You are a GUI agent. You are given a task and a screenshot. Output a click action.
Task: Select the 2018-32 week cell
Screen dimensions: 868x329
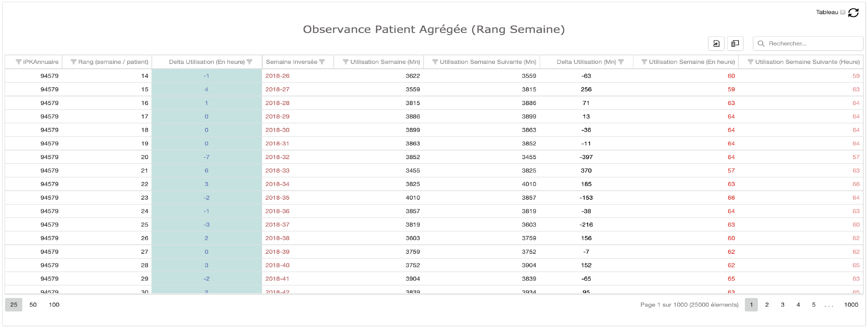[x=277, y=157]
